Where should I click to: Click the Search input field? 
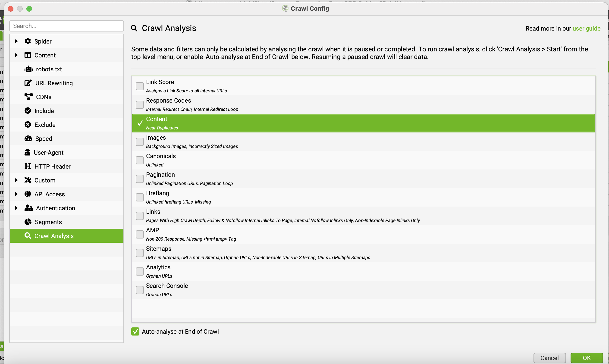pos(67,25)
